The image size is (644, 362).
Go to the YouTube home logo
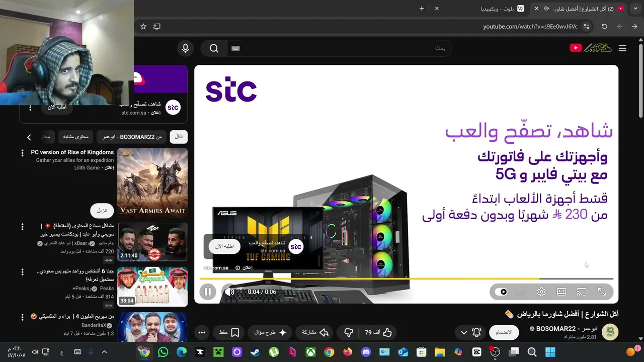point(591,48)
